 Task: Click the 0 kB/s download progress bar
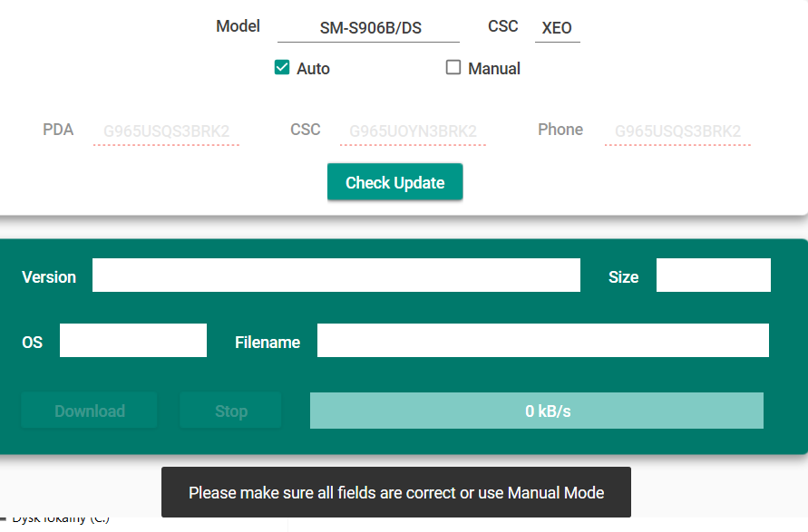click(x=536, y=411)
